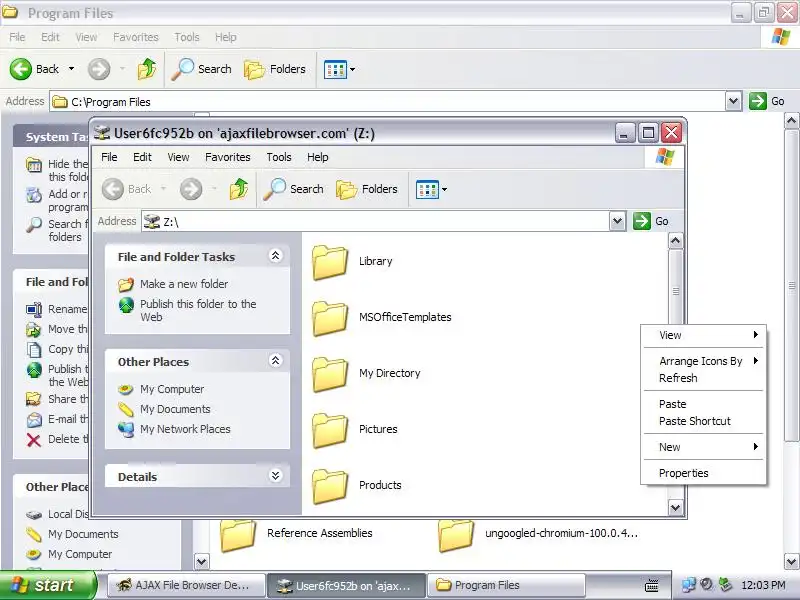Click sidebar scroll down arrow in Program Files window

coord(202,562)
